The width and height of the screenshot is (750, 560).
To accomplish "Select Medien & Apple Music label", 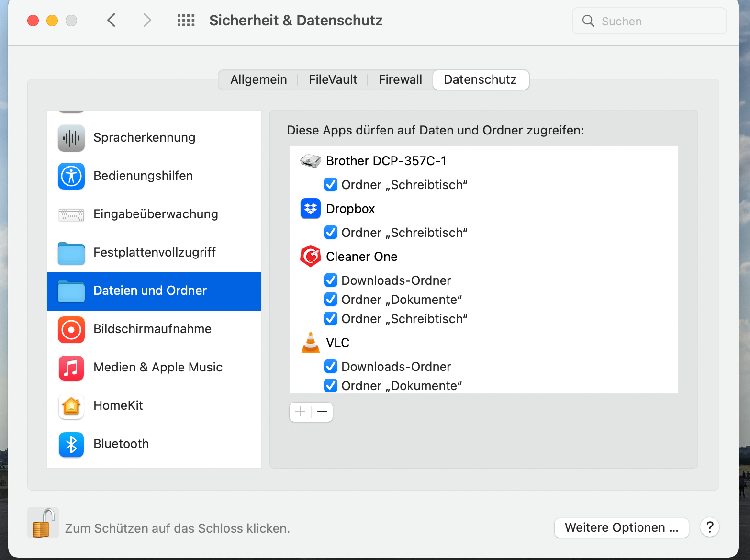I will pyautogui.click(x=158, y=367).
